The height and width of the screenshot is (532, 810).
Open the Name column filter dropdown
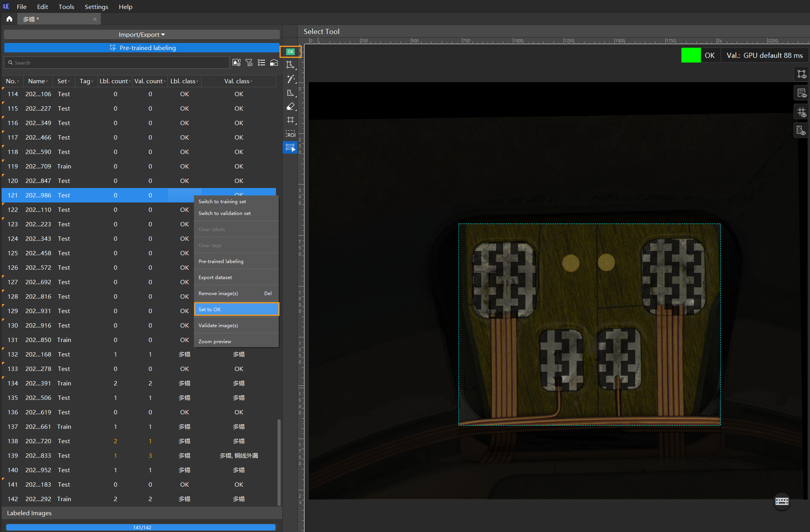click(x=47, y=81)
